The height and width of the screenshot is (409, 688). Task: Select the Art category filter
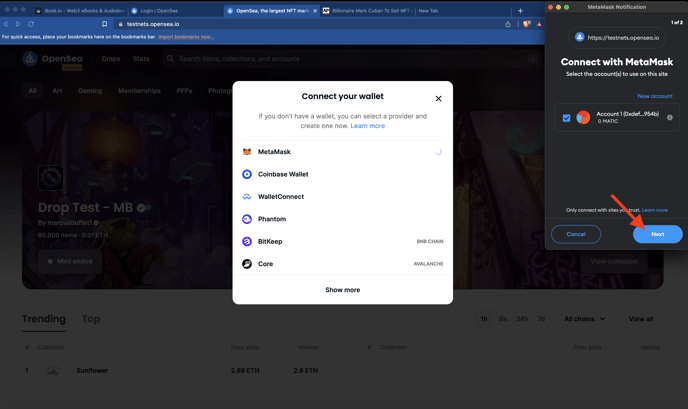pyautogui.click(x=57, y=91)
